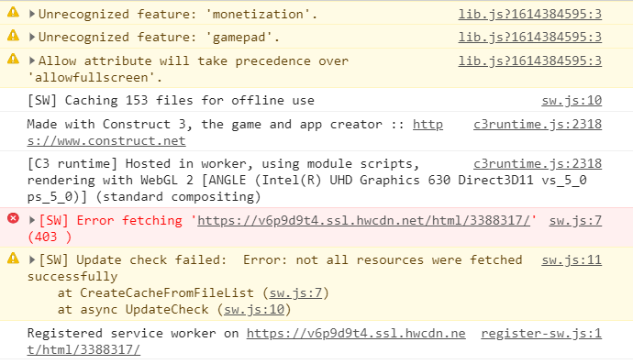
Task: Click the 'Registered service worker on' text
Action: [x=133, y=334]
